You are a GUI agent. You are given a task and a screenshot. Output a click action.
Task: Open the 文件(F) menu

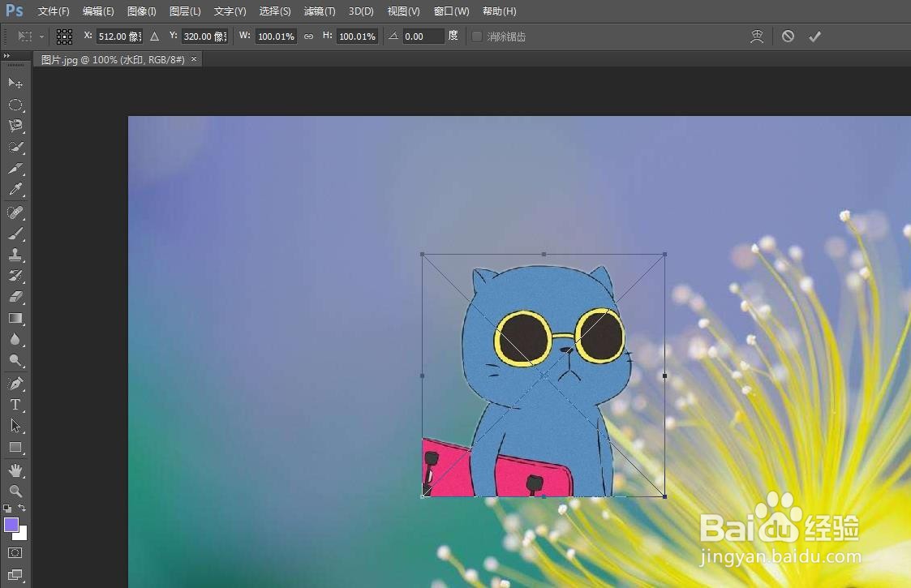click(x=54, y=11)
